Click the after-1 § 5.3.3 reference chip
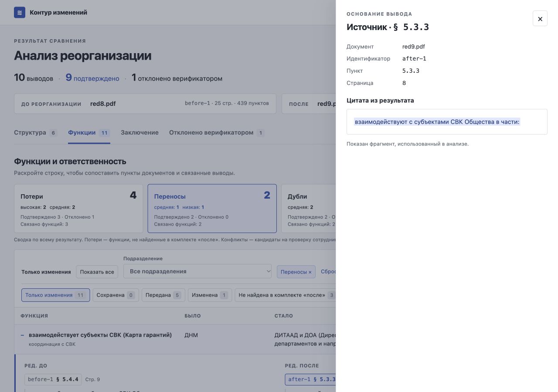 pyautogui.click(x=310, y=379)
